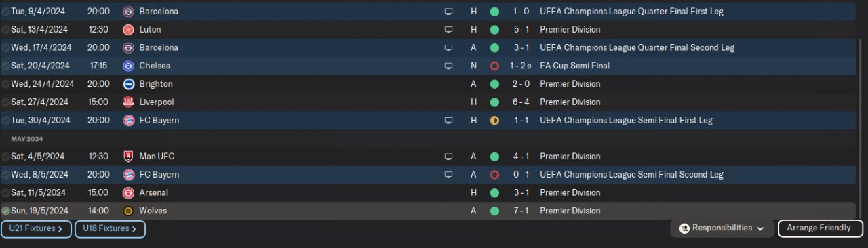This screenshot has width=868, height=248.
Task: Click the FC Bayern badge on 30/4/2024
Action: click(128, 120)
